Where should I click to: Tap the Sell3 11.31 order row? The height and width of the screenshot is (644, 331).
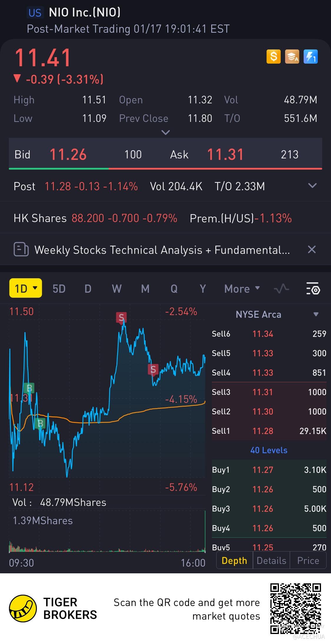click(269, 392)
